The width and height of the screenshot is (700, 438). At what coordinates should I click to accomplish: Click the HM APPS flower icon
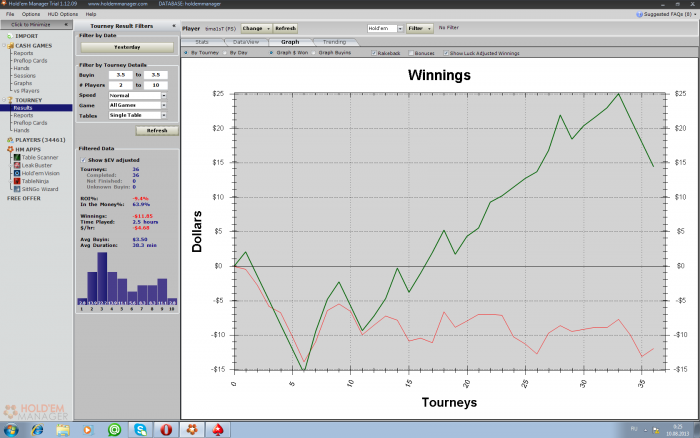point(10,149)
